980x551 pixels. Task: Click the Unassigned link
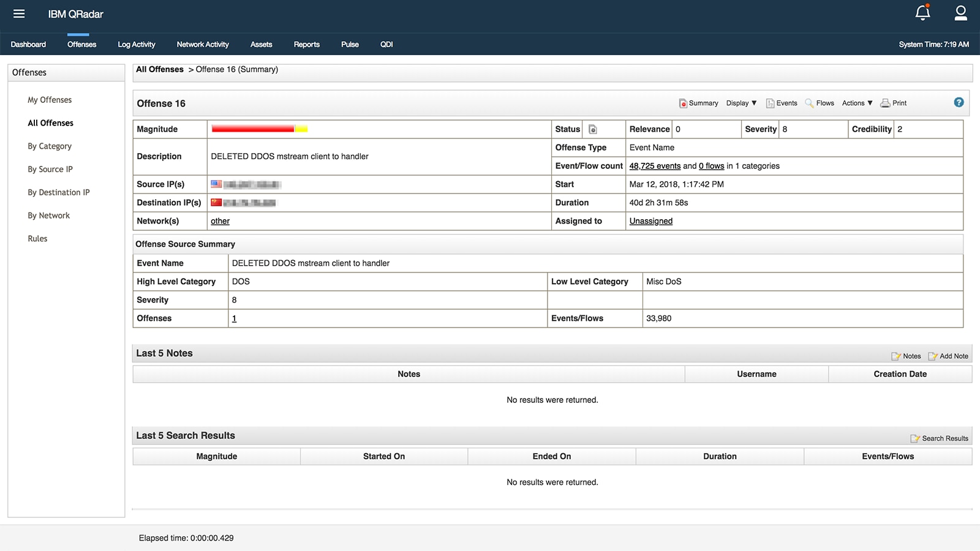coord(650,221)
